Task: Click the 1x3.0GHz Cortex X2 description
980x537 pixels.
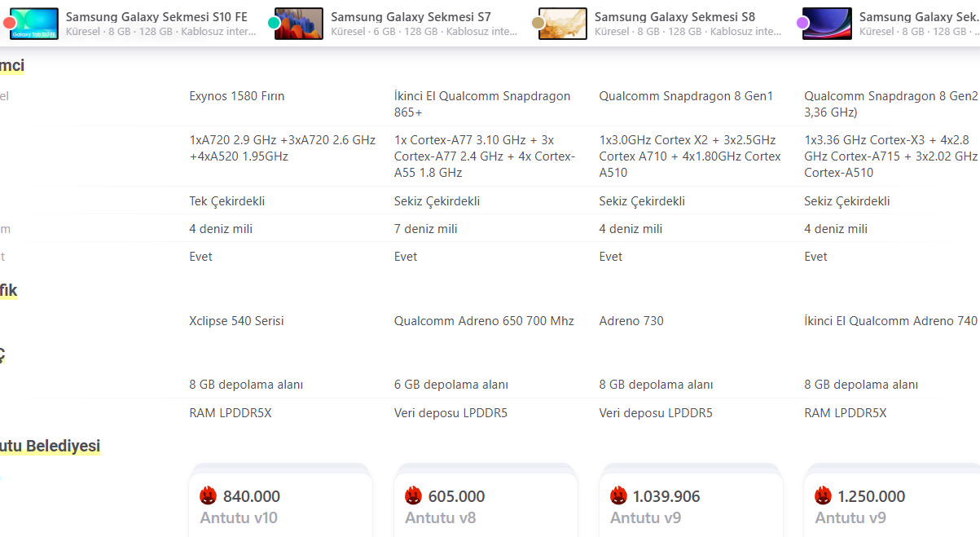Action: tap(690, 156)
